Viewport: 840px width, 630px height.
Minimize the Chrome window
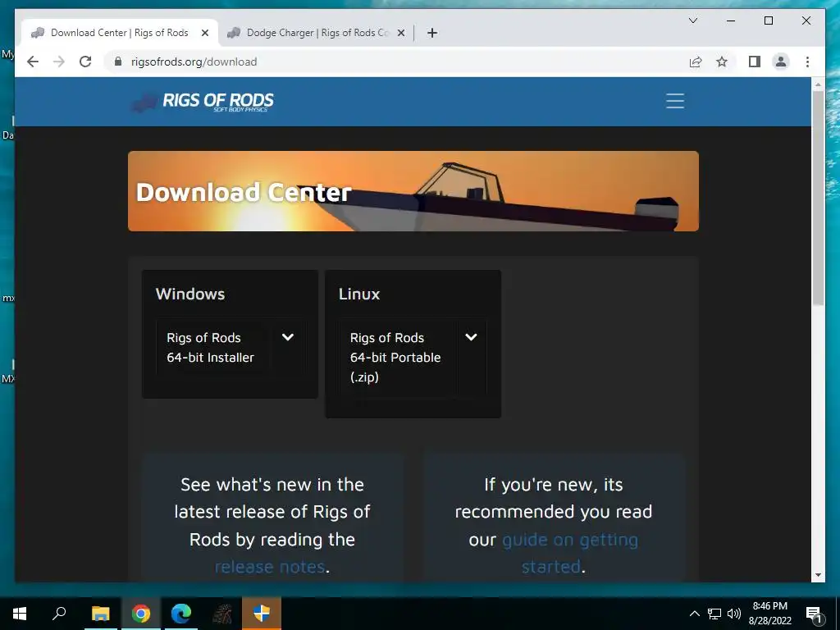731,21
